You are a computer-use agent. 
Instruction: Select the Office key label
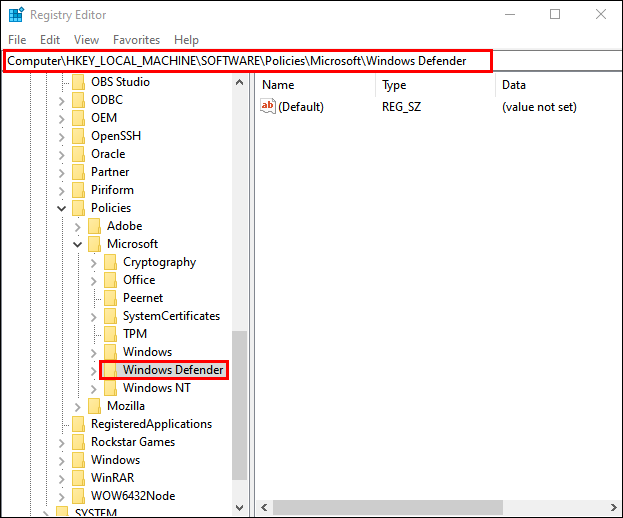[139, 280]
